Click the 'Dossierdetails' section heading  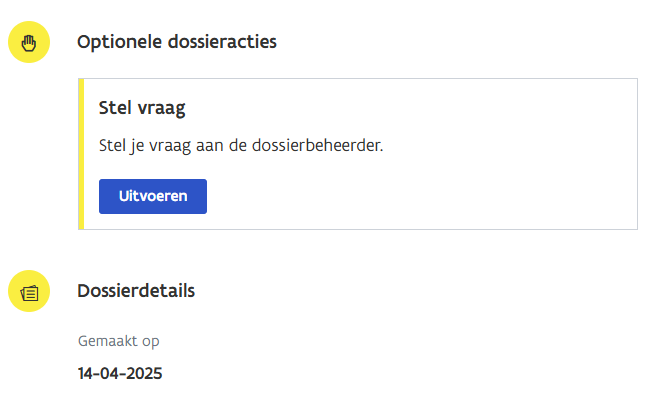(136, 291)
